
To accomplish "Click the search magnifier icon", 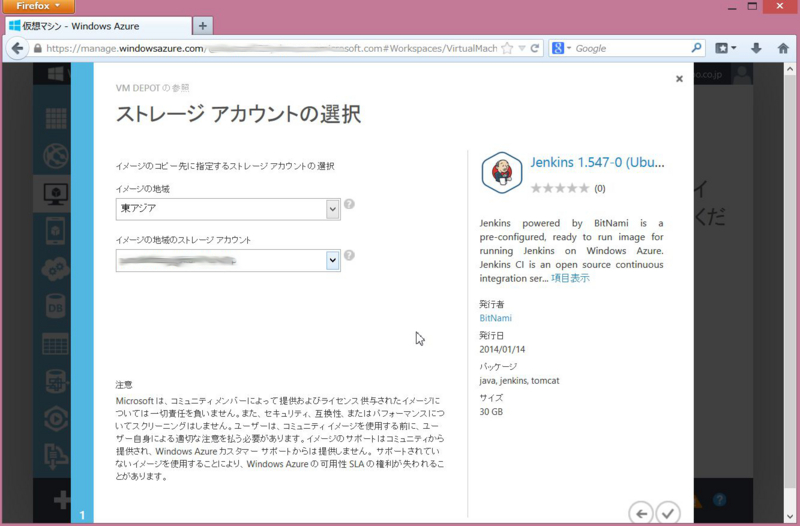I will tap(696, 48).
